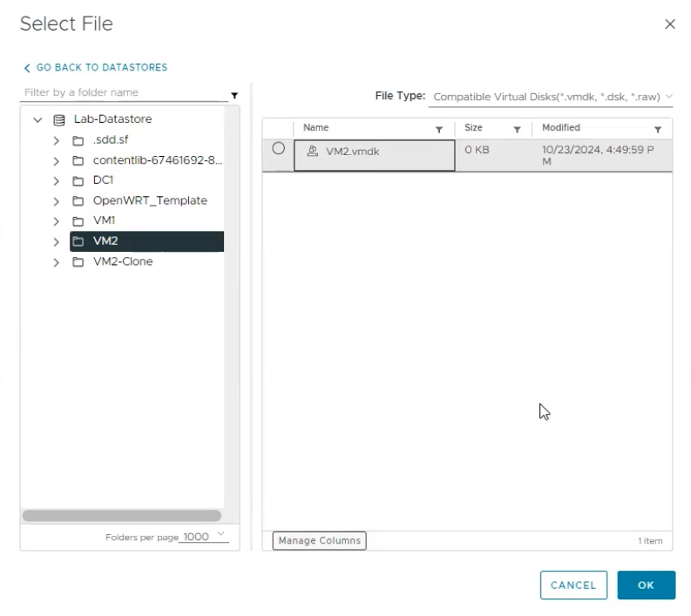Open the Folders per page dropdown
Screen dimensions: 691x616
pos(204,537)
